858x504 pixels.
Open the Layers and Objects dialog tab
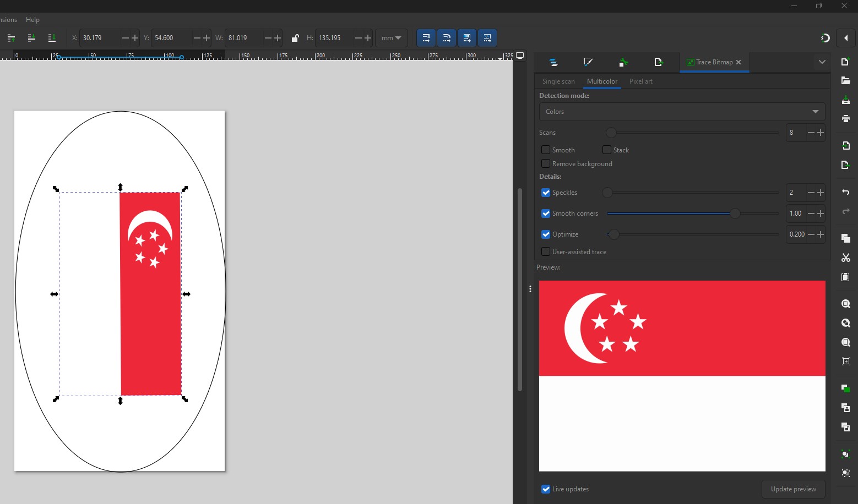[553, 62]
